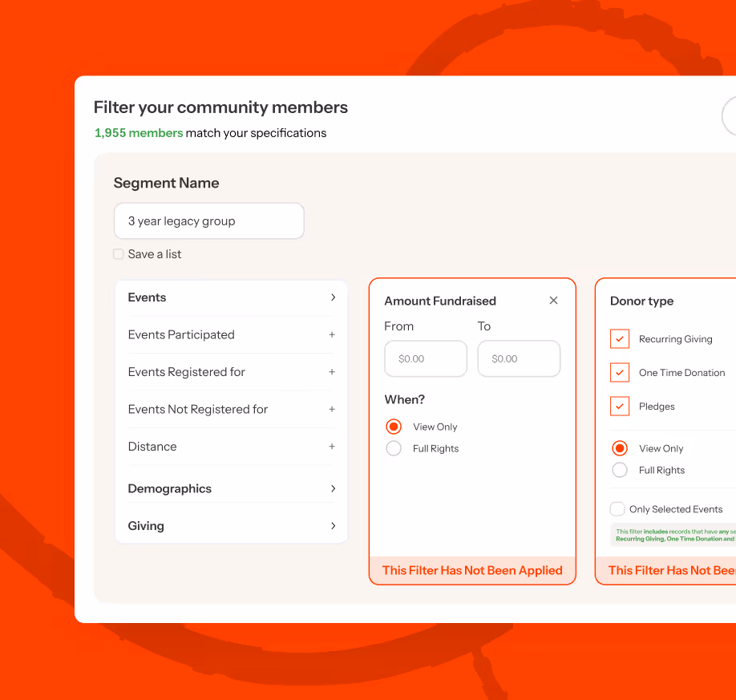The image size is (736, 700).
Task: Close the Amount Fundraised filter card
Action: [x=553, y=301]
